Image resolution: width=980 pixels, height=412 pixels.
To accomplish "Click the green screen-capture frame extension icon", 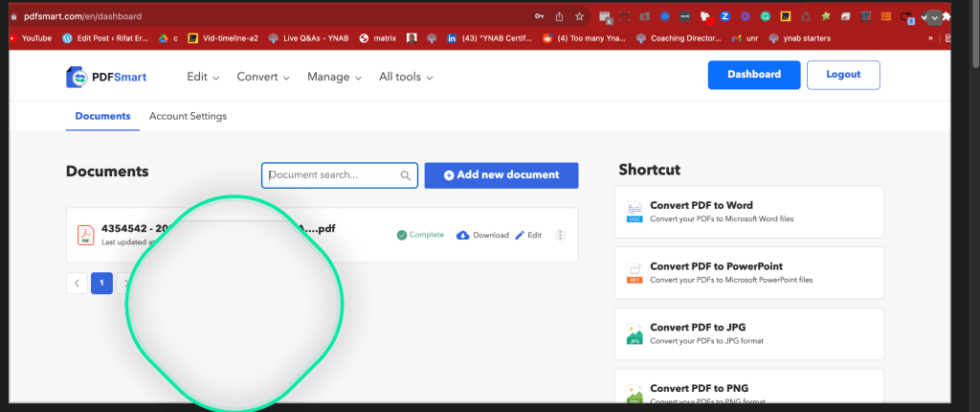I will 624,17.
